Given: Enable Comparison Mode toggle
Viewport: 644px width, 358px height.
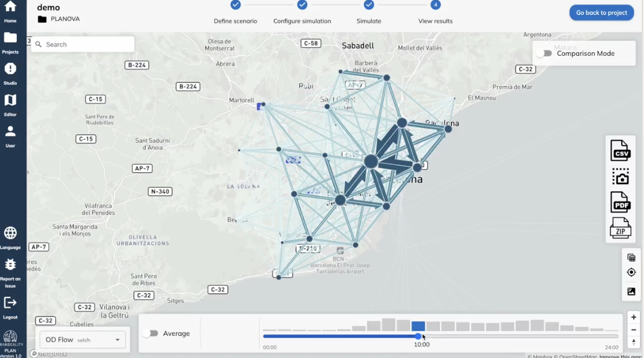Looking at the screenshot, I should tap(545, 53).
